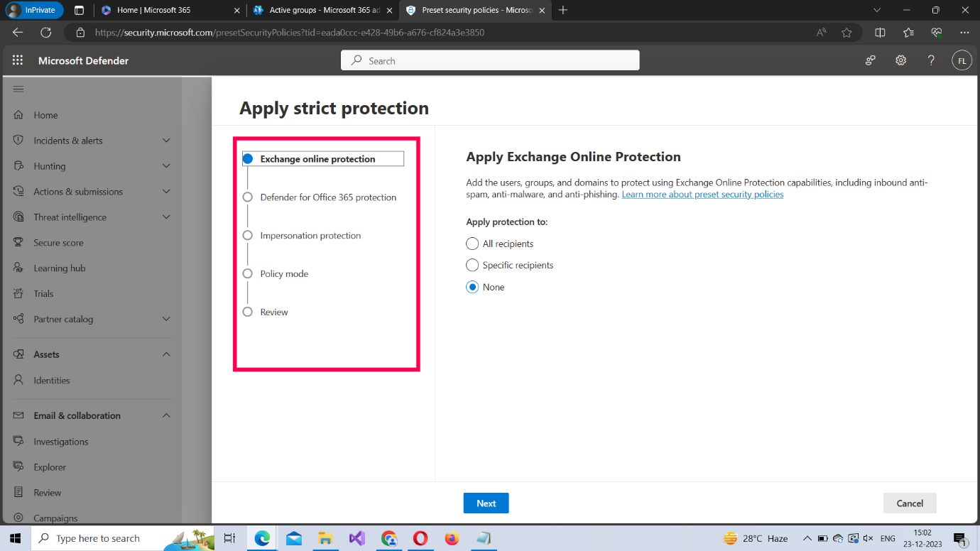
Task: Click the community people icon in header
Action: [x=870, y=60]
